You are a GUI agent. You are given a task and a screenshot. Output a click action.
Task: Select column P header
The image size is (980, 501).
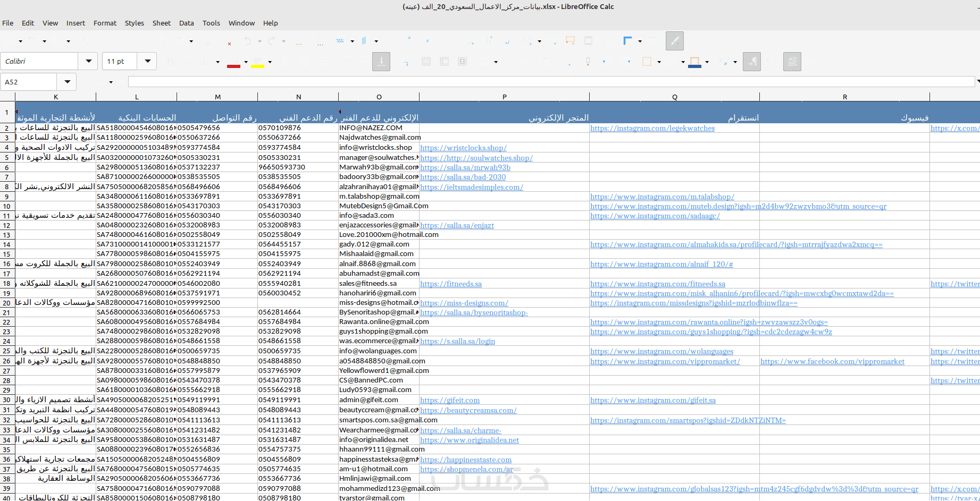point(504,97)
